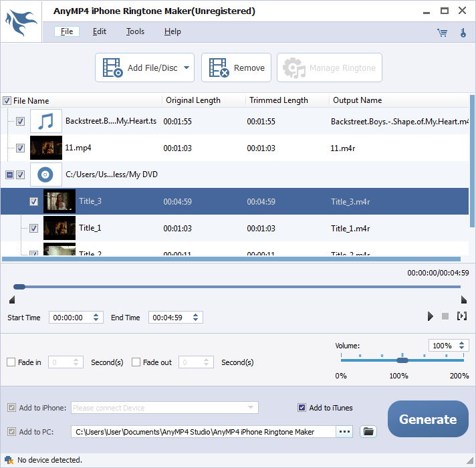
Task: Open the connect Device dropdown
Action: [251, 407]
